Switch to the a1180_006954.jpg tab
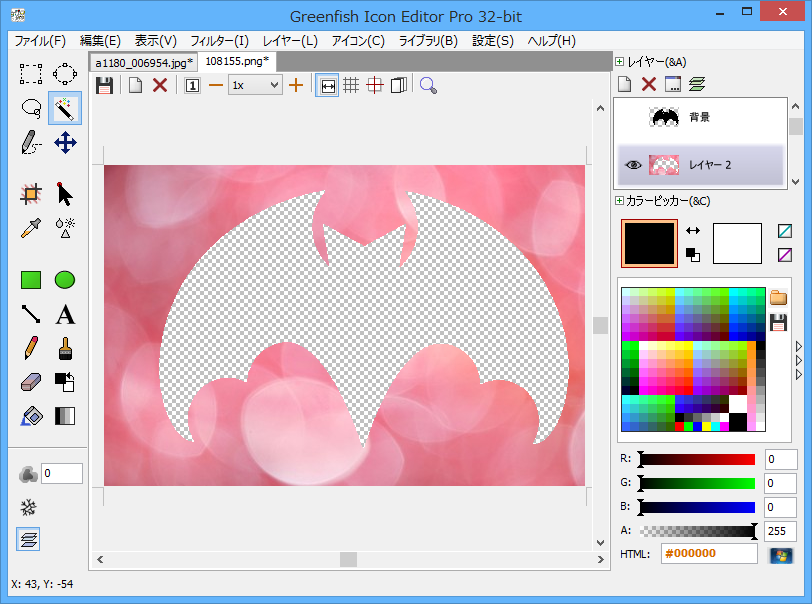The width and height of the screenshot is (812, 604). tap(144, 62)
